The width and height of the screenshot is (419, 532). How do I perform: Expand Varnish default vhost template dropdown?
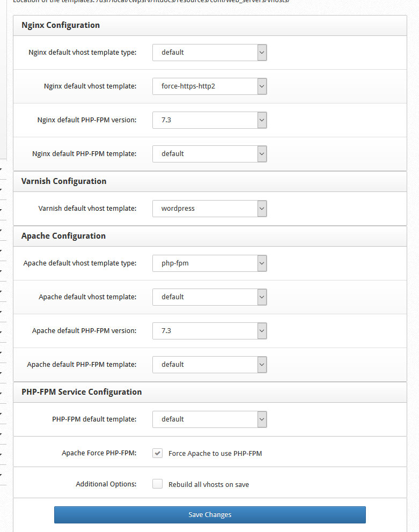(x=210, y=209)
